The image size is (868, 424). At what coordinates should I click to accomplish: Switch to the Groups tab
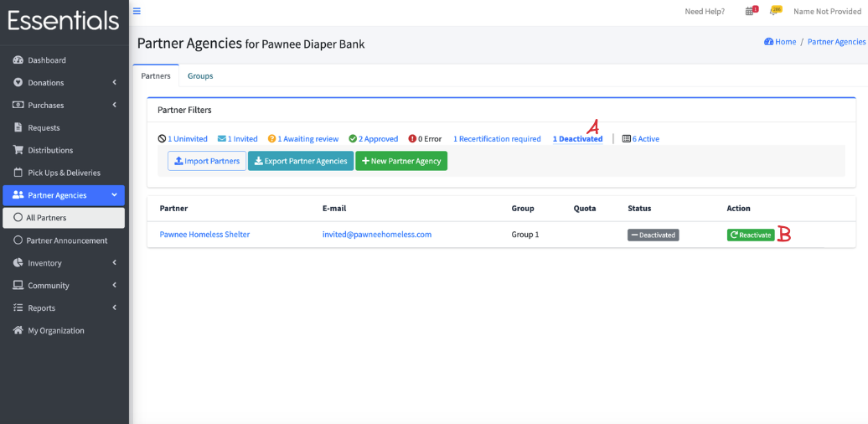(x=200, y=75)
